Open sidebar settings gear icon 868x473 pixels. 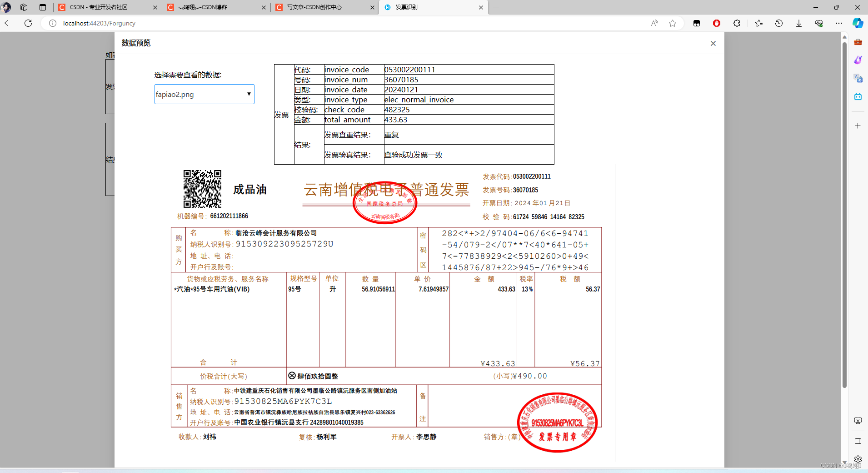pyautogui.click(x=858, y=459)
